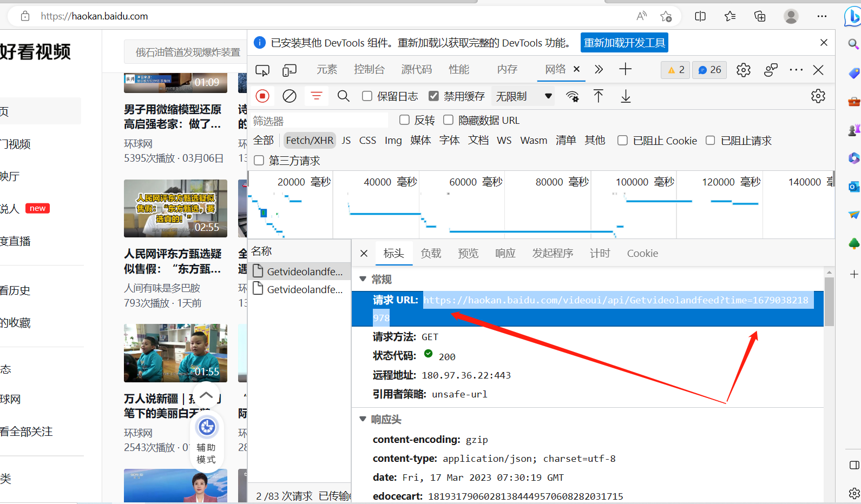The width and height of the screenshot is (861, 504).
Task: Add a new DevTools tool tab
Action: click(x=625, y=69)
